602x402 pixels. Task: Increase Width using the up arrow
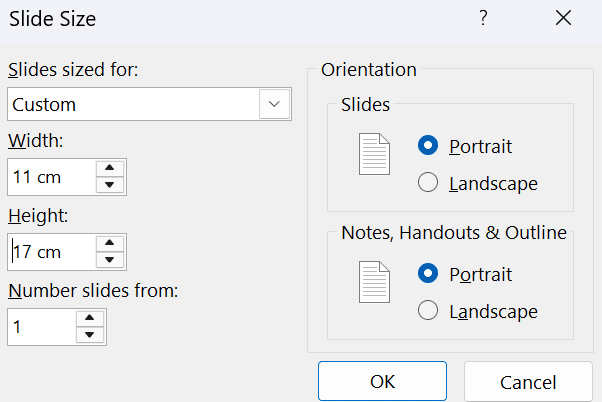pyautogui.click(x=110, y=169)
